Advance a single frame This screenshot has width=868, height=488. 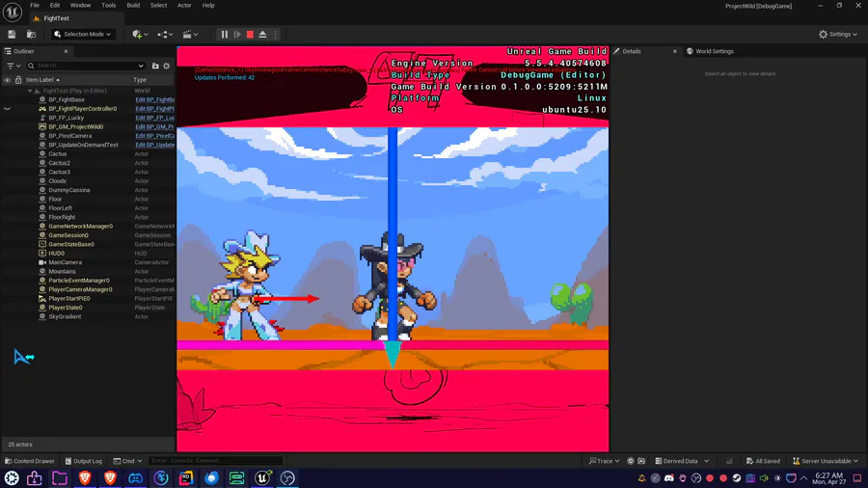[x=237, y=35]
